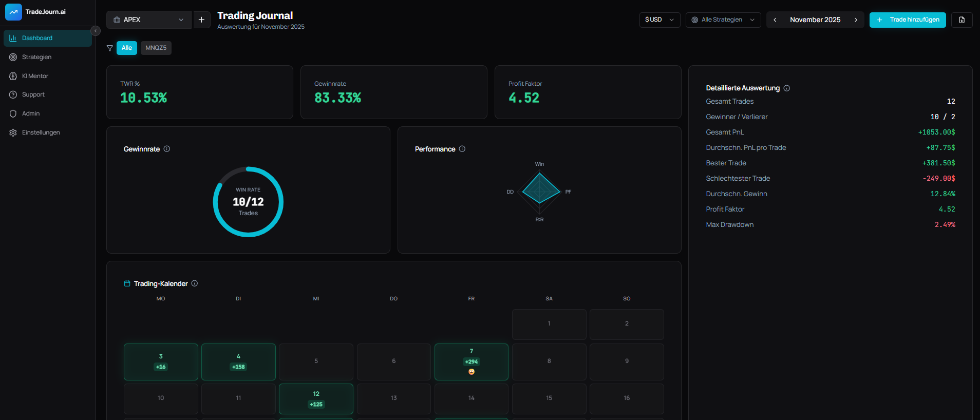Click the emoji on calendar day 7

point(472,372)
